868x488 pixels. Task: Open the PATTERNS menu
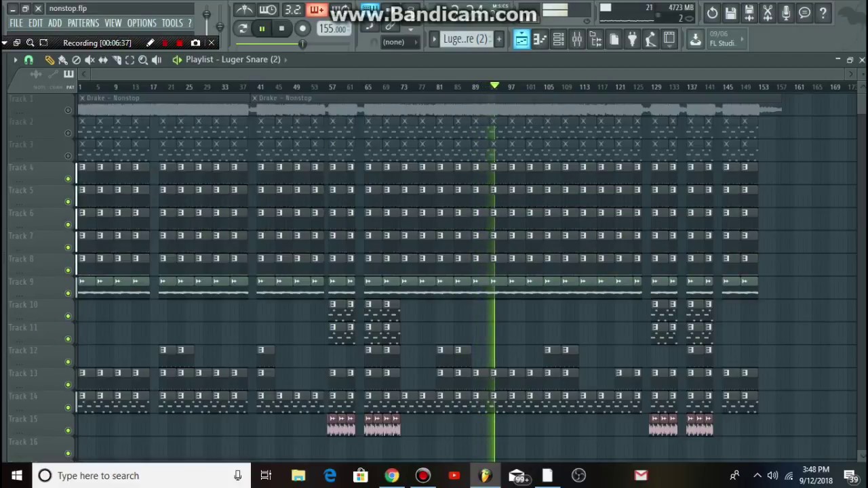[83, 23]
